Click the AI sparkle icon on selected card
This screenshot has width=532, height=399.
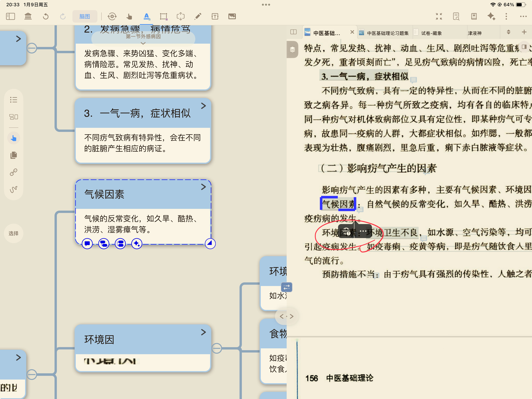(x=137, y=244)
